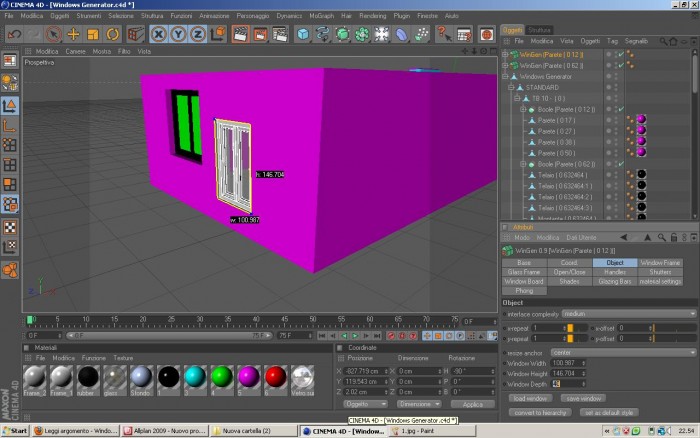Toggle the Z axis lock
700x438 pixels.
198,34
